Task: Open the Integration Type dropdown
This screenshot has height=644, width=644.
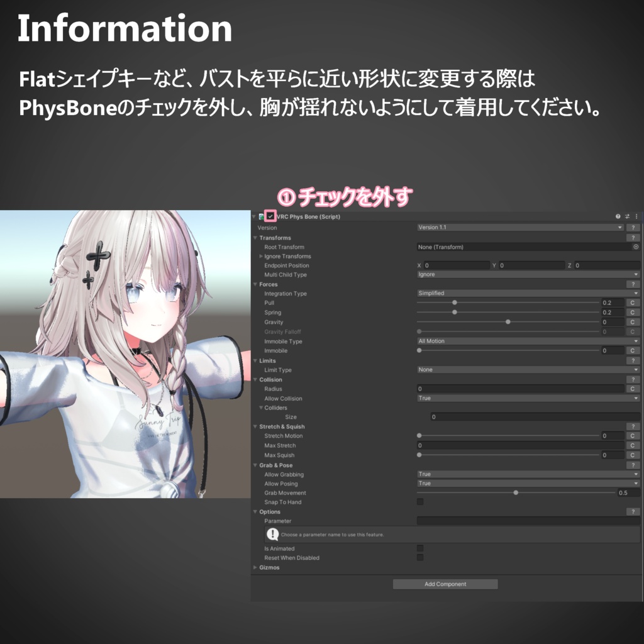Action: pyautogui.click(x=528, y=293)
